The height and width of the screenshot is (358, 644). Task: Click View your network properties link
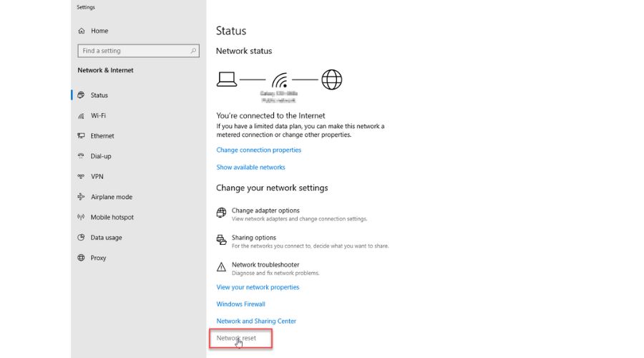coord(258,287)
